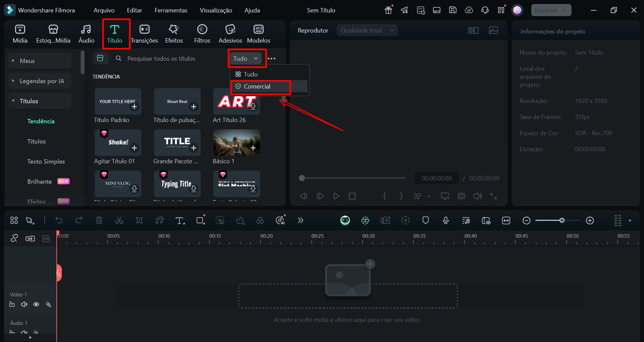The height and width of the screenshot is (342, 644).
Task: Download the Art Título 26 preset
Action: (x=253, y=107)
